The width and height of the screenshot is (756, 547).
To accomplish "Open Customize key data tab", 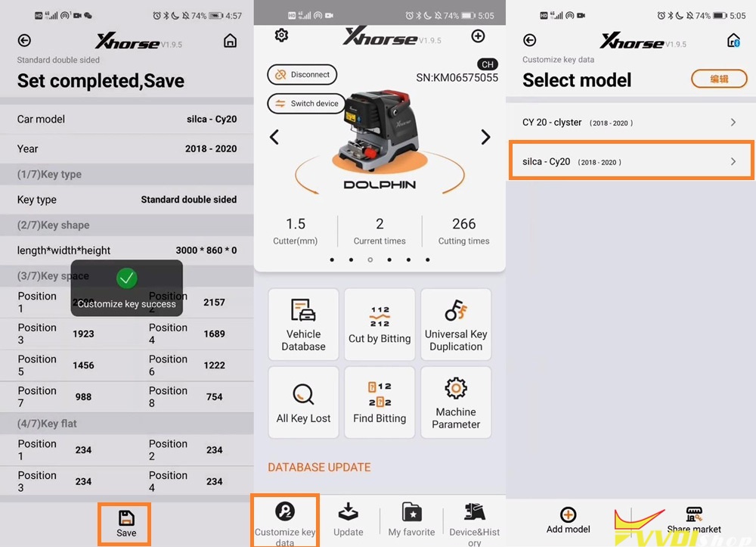I will click(285, 521).
